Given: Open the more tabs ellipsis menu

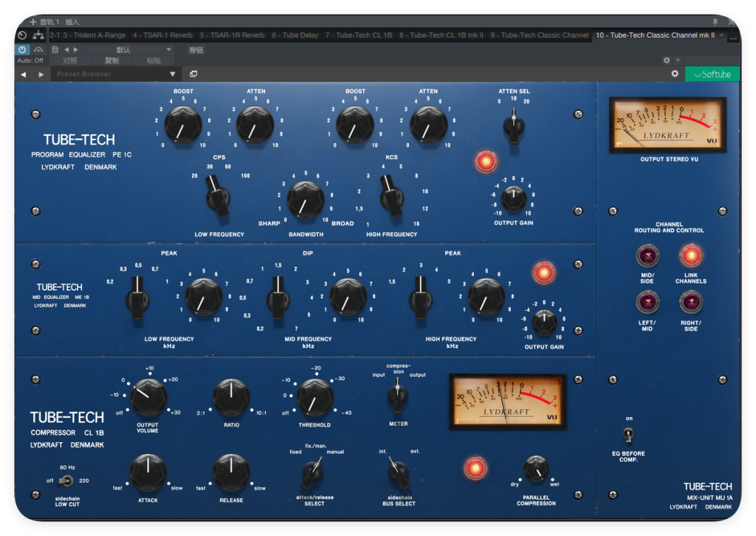Looking at the screenshot, I should (x=733, y=36).
